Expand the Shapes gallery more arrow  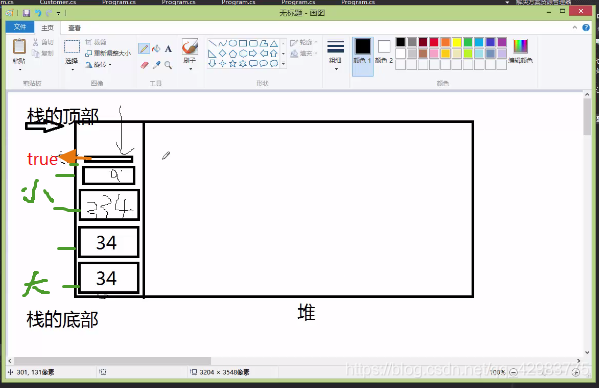tap(283, 64)
